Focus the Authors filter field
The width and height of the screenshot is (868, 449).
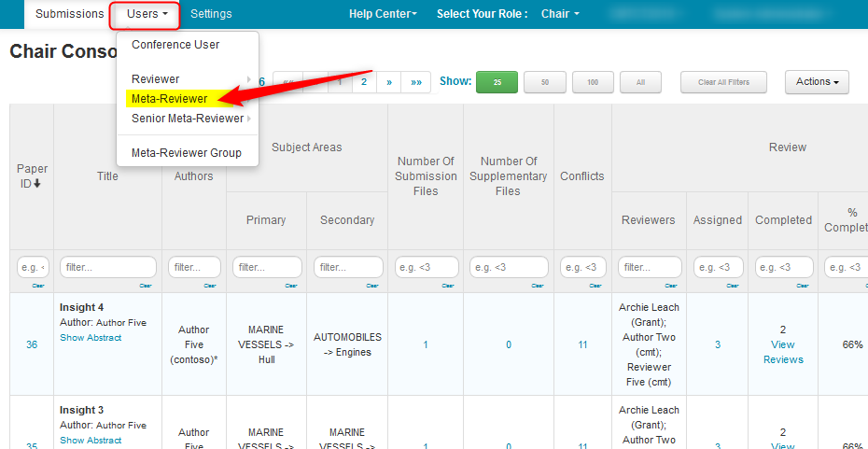tap(194, 267)
